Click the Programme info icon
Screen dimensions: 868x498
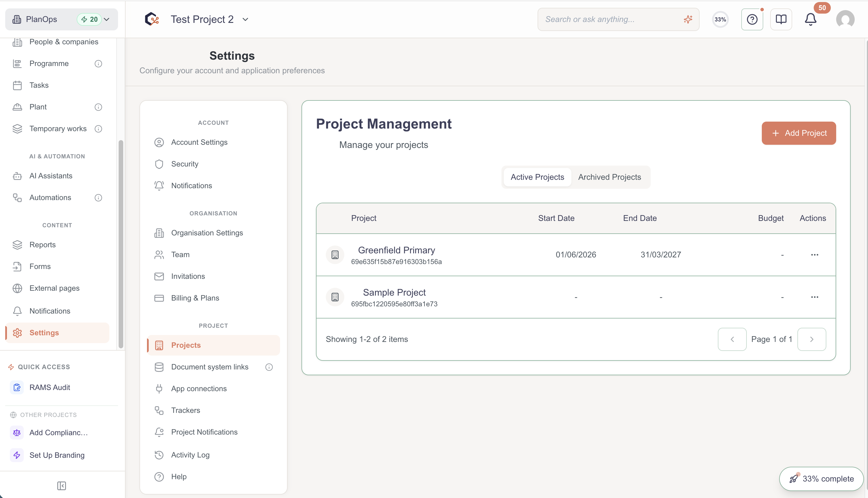98,64
